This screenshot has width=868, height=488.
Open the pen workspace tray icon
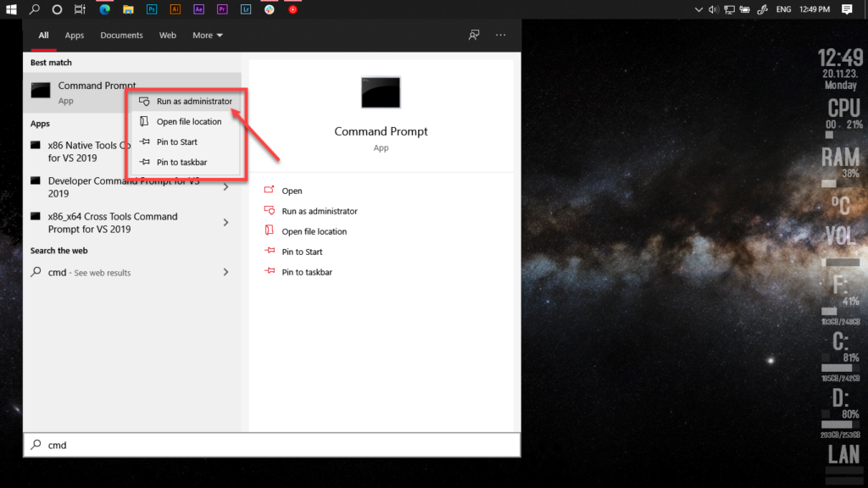coord(763,9)
